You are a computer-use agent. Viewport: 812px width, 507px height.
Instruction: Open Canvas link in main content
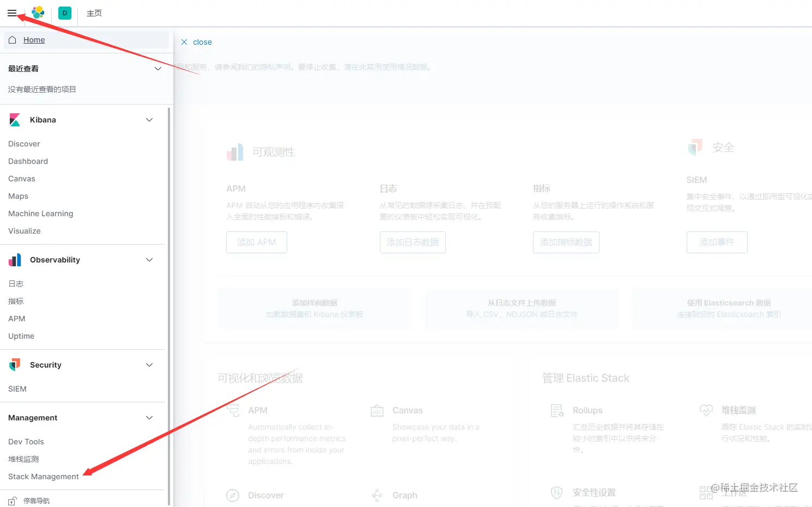408,410
